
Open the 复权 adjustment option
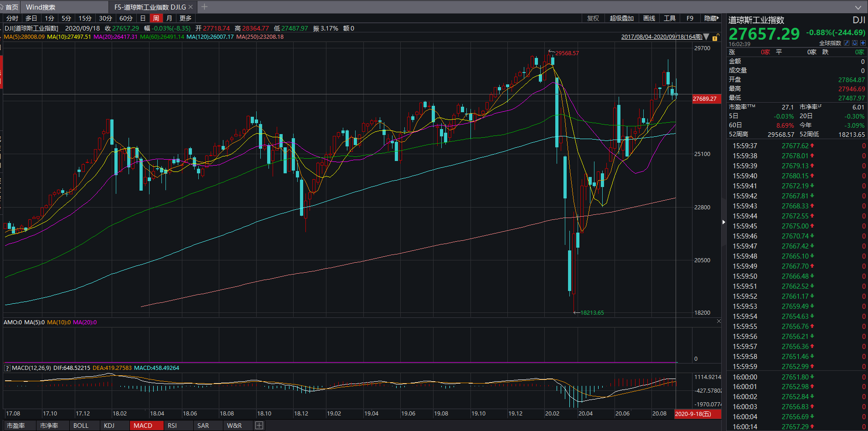click(593, 18)
